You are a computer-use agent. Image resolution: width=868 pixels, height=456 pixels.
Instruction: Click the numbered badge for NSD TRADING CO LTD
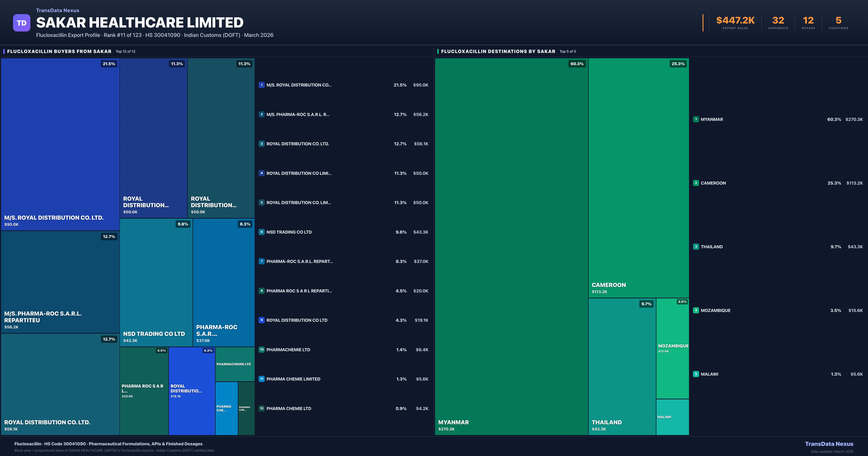pyautogui.click(x=261, y=232)
